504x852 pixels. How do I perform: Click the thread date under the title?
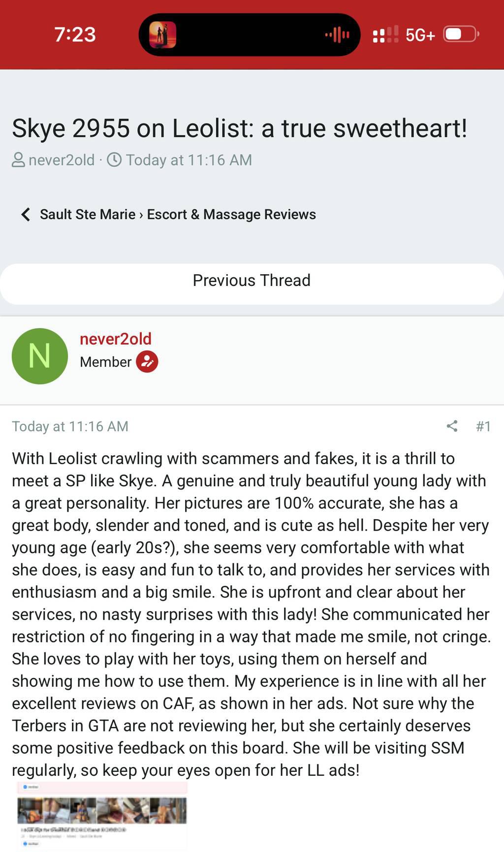pyautogui.click(x=189, y=160)
